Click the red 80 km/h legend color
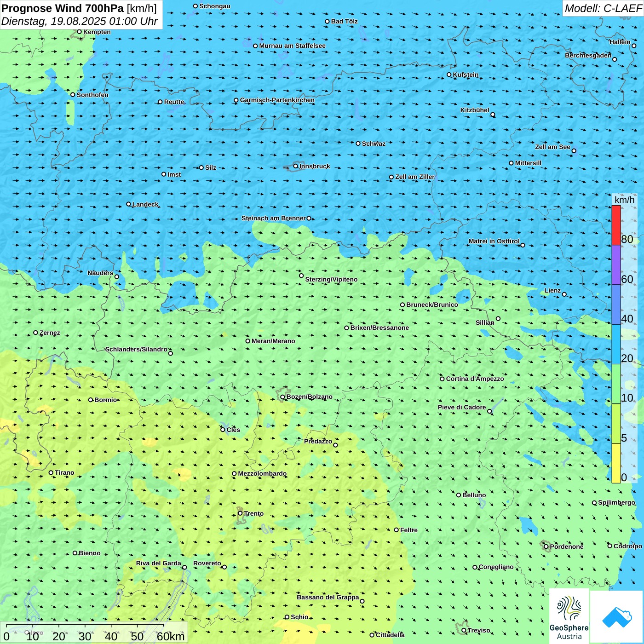The height and width of the screenshot is (644, 644). (616, 225)
